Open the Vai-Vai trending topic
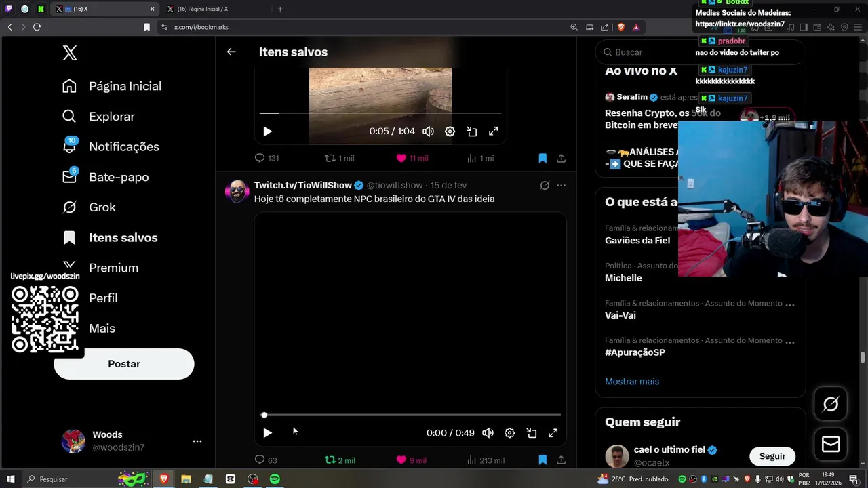The width and height of the screenshot is (868, 488). click(x=620, y=315)
